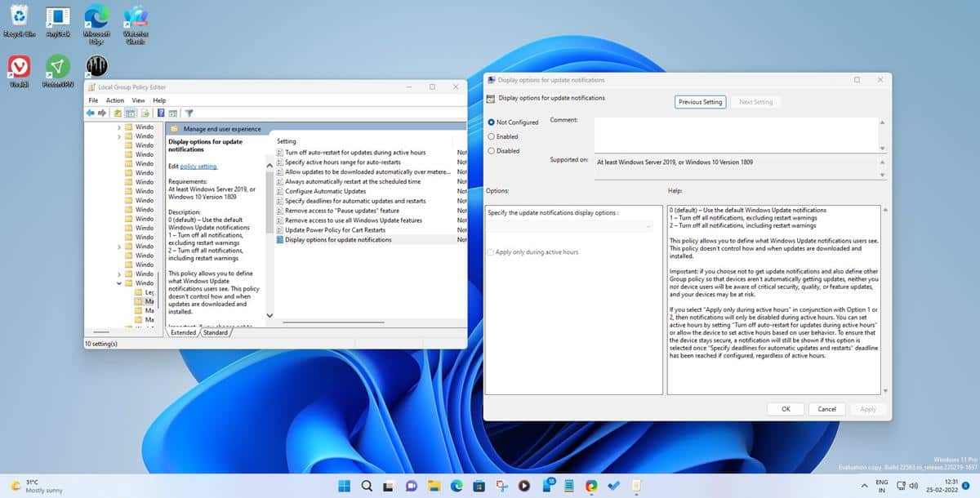Select the Leg folder in the tree
The width and height of the screenshot is (980, 498).
pos(144,292)
